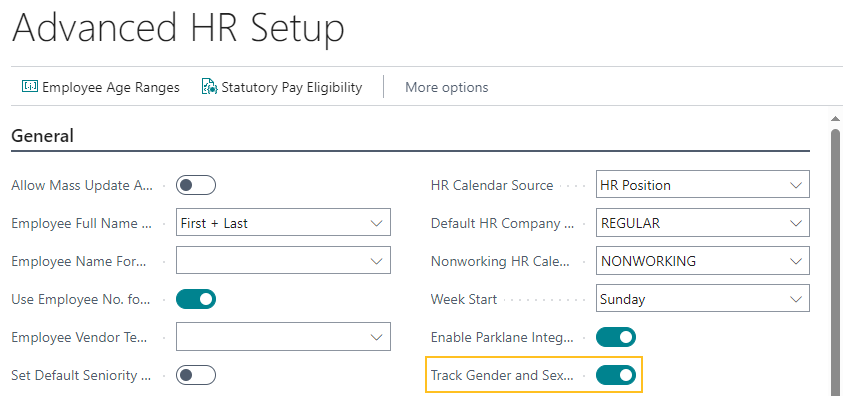Click the Statutory Pay Eligibility icon
Screen dimensions: 846x396
[x=209, y=86]
